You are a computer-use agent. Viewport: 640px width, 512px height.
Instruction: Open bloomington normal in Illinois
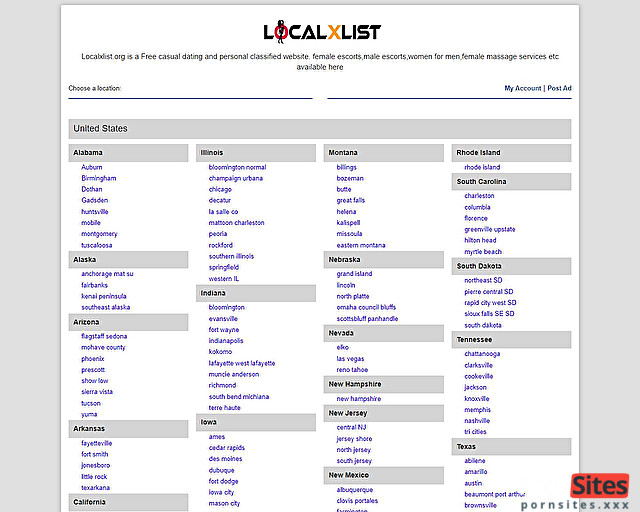point(237,167)
